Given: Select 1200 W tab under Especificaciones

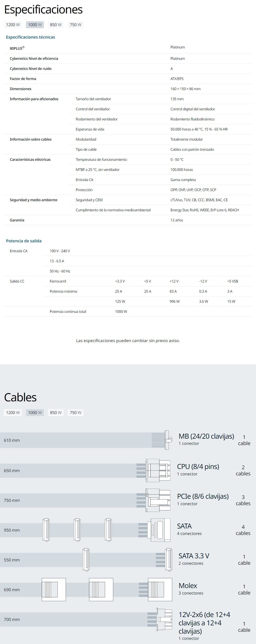Looking at the screenshot, I should coord(13,25).
